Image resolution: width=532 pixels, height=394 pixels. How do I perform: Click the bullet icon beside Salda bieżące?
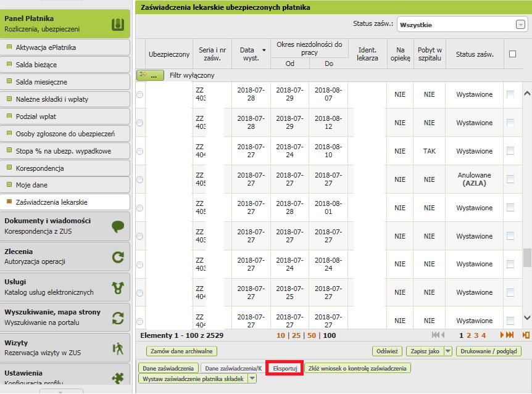pos(9,64)
